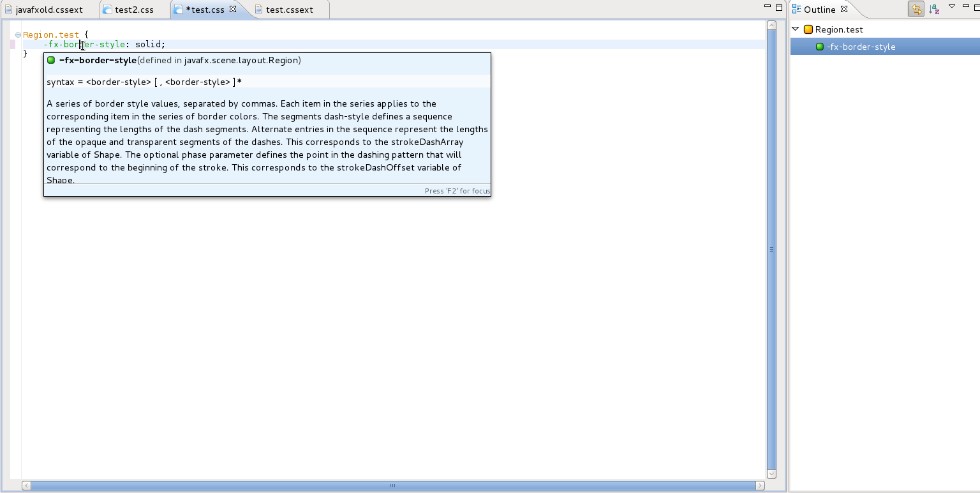Close the Outline view tab

(844, 9)
